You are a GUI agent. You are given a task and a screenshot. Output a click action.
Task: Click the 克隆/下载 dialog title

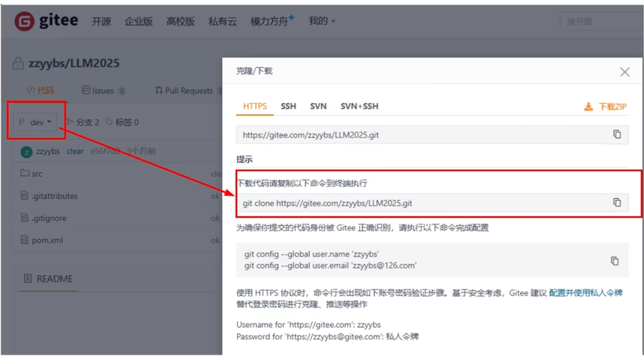pyautogui.click(x=254, y=71)
